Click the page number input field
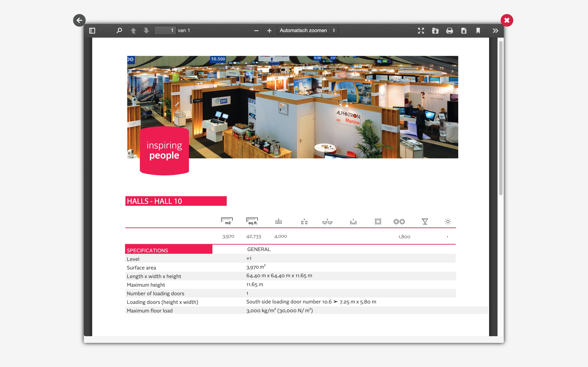Viewport: 588px width, 367px height. [165, 31]
